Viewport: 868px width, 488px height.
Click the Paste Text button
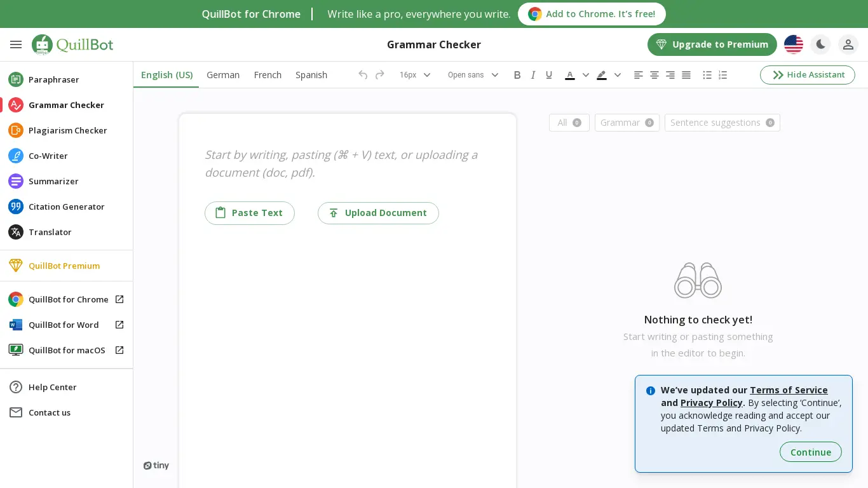[x=250, y=213]
